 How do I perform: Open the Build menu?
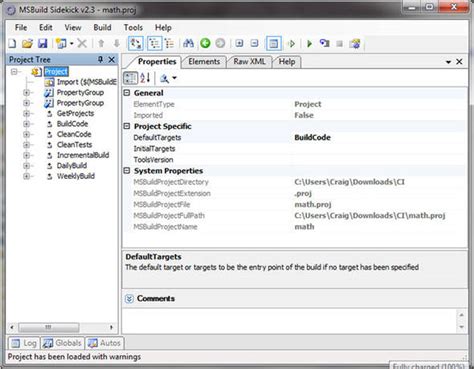(102, 27)
